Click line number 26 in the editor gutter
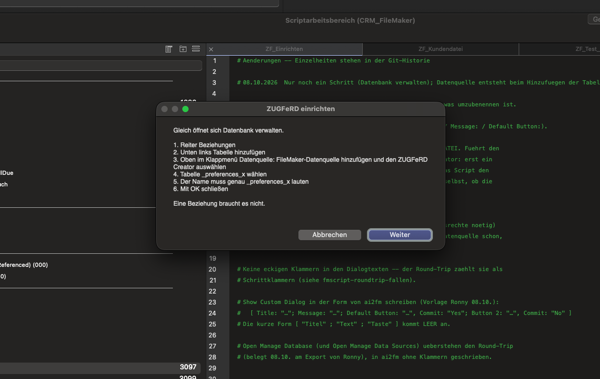Image resolution: width=600 pixels, height=379 pixels. point(212,335)
